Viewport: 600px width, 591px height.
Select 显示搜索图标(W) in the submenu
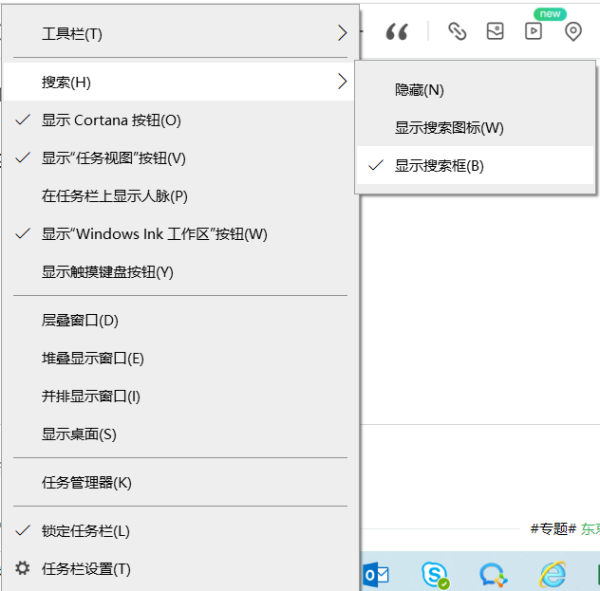(x=475, y=128)
